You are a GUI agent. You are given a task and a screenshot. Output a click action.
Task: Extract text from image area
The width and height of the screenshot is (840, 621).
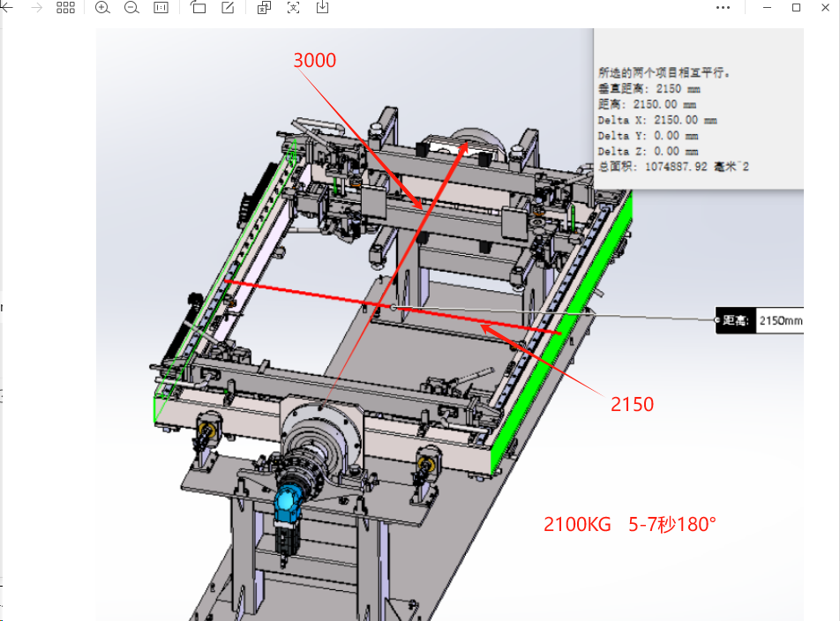pos(293,7)
